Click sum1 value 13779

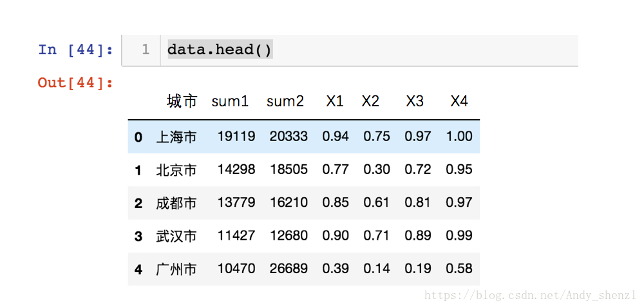point(236,202)
